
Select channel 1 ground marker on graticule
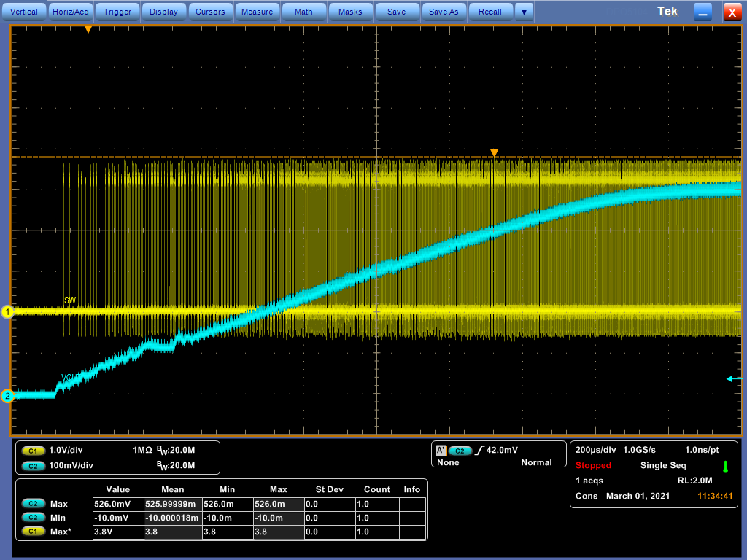7,312
